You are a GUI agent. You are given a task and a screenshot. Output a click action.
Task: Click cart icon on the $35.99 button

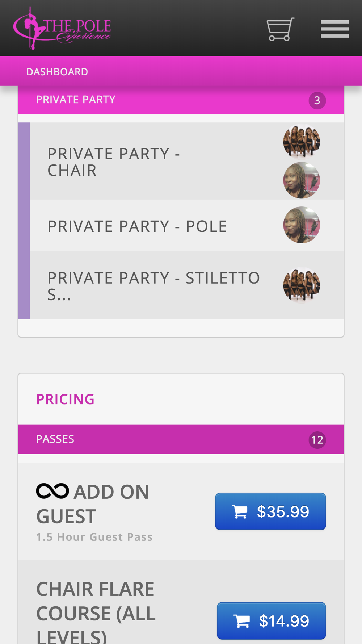(240, 512)
